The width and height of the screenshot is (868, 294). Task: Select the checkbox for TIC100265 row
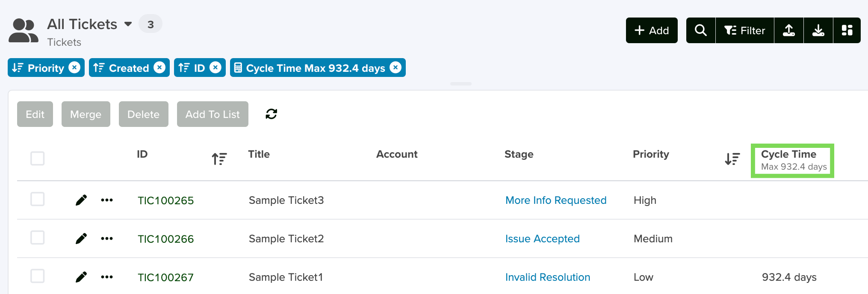point(38,199)
